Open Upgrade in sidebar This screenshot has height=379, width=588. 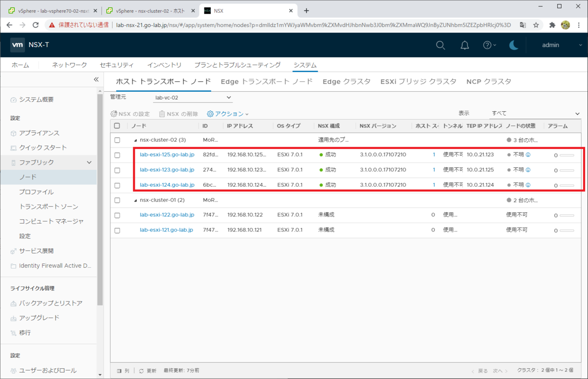[x=39, y=318]
